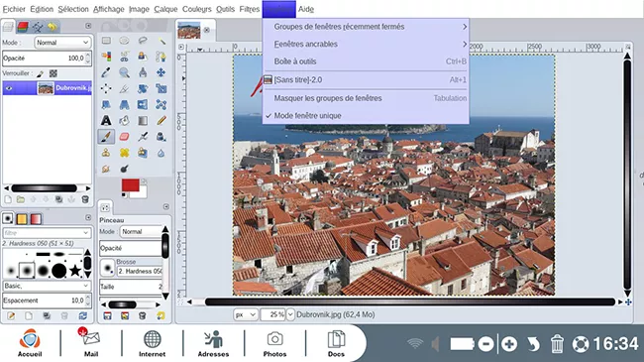Expand Fenêtres ancrables submenu

366,44
